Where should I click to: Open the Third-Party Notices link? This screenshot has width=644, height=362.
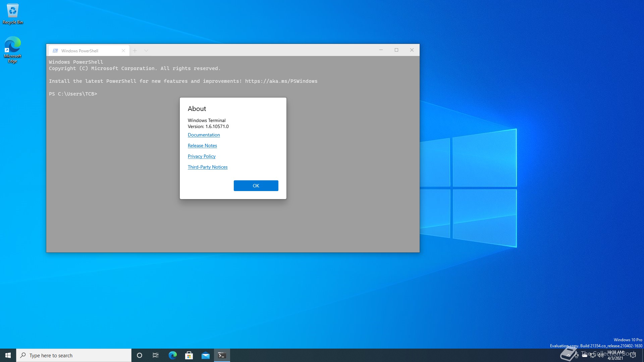click(208, 167)
